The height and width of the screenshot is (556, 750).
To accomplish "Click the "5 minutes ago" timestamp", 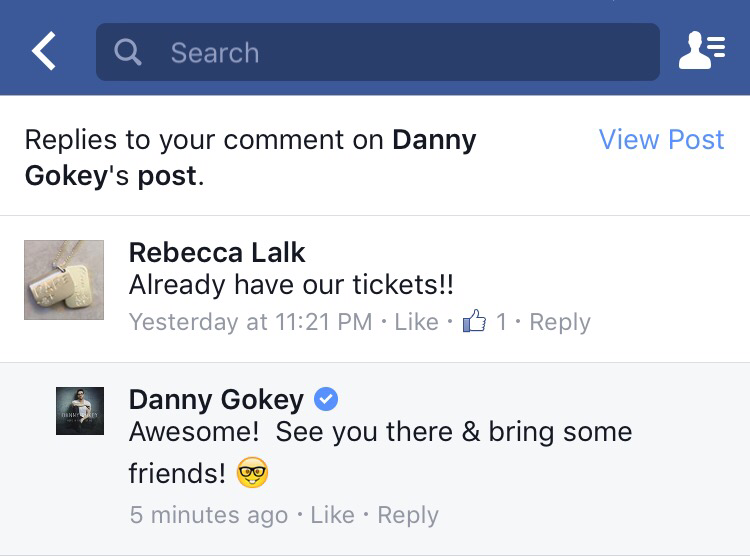I will pyautogui.click(x=208, y=515).
